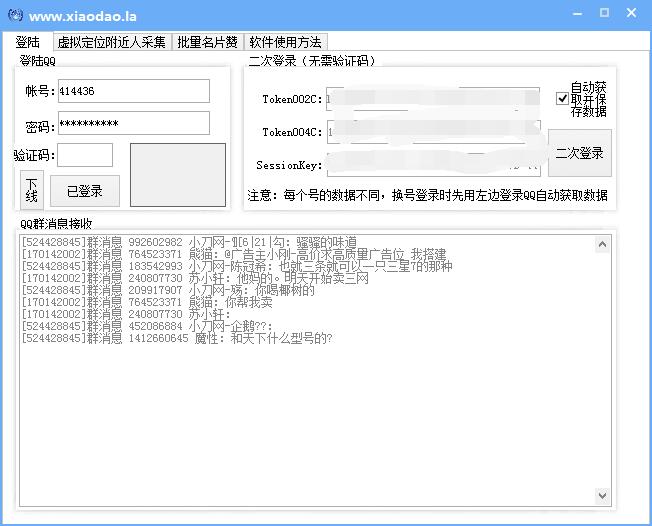Click the 帐号 account input field
This screenshot has width=652, height=526.
coord(134,91)
